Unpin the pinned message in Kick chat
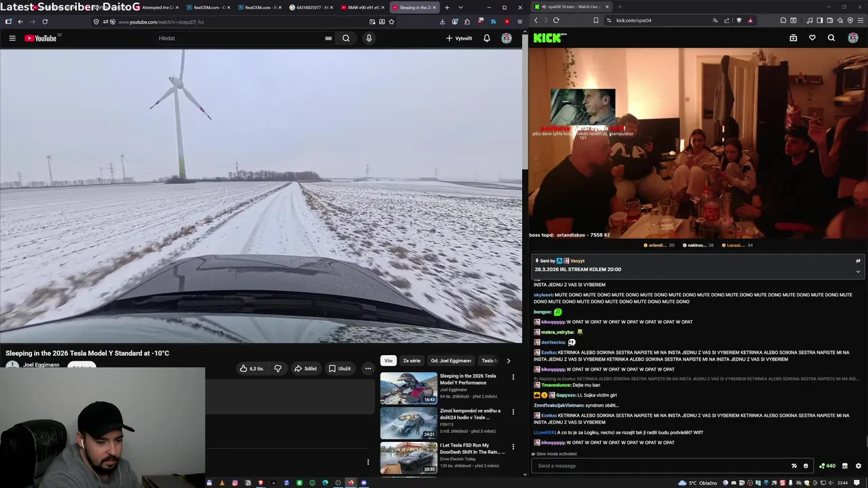Viewport: 868px width, 488px height. (858, 260)
